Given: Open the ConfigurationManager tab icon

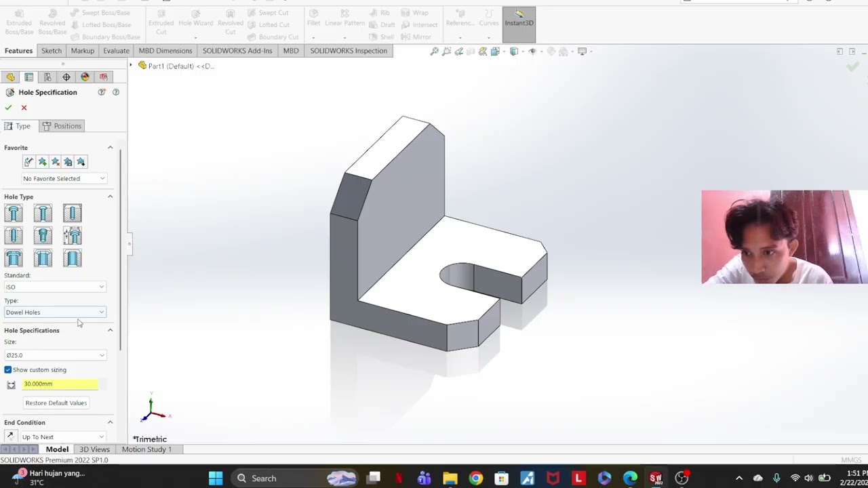Looking at the screenshot, I should pos(47,77).
